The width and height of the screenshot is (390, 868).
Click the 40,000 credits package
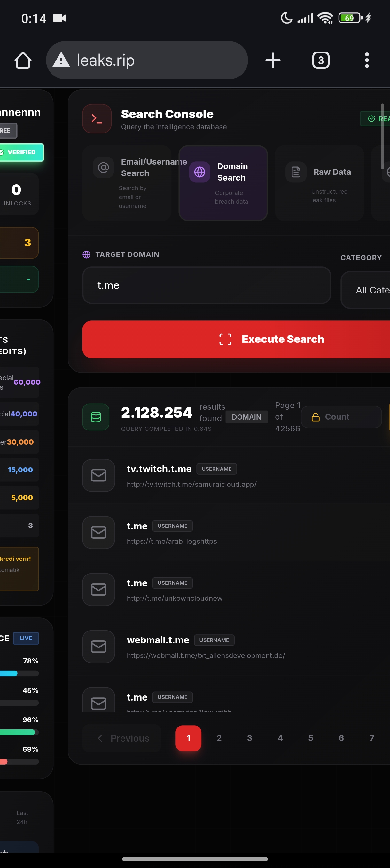click(x=19, y=414)
